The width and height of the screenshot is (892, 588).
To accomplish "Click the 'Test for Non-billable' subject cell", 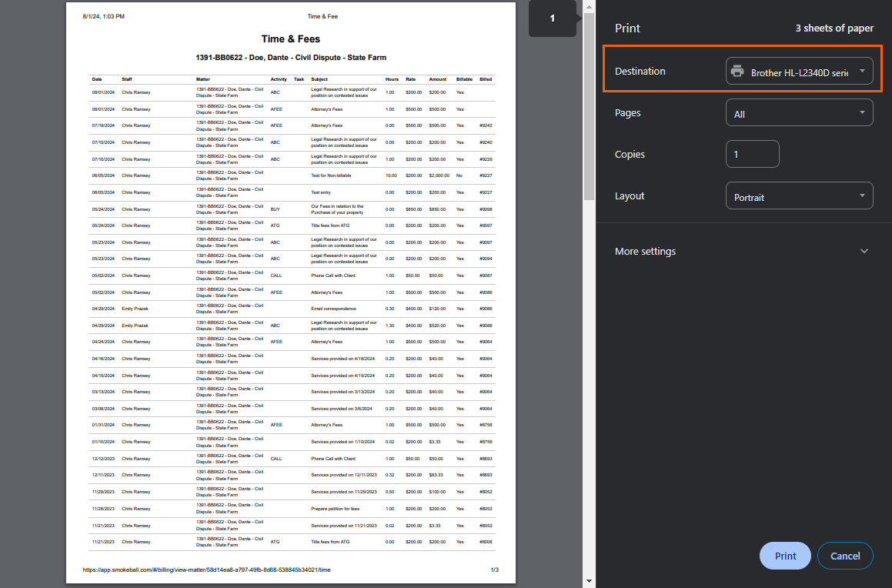I will pyautogui.click(x=331, y=175).
